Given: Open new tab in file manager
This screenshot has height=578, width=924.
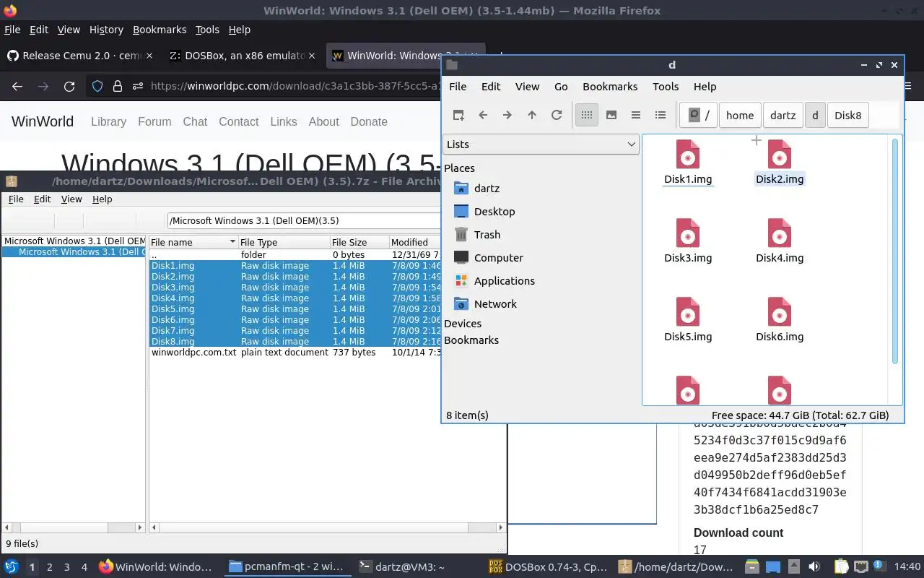Looking at the screenshot, I should (x=458, y=115).
